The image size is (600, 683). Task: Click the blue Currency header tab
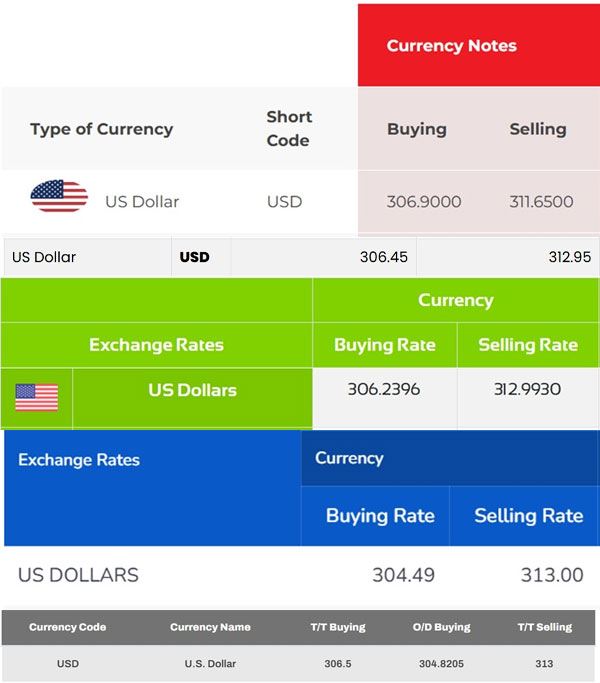pyautogui.click(x=349, y=458)
